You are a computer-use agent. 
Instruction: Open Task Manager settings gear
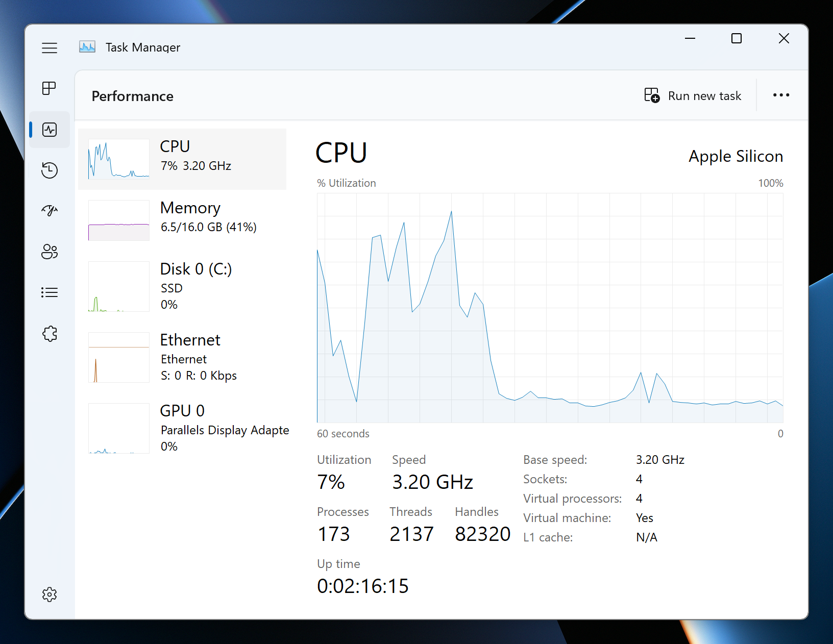pyautogui.click(x=50, y=595)
